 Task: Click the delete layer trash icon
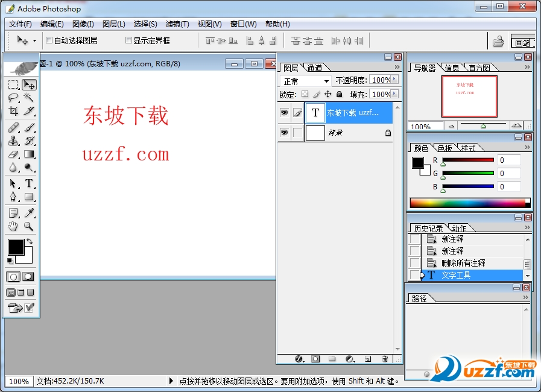coord(385,359)
